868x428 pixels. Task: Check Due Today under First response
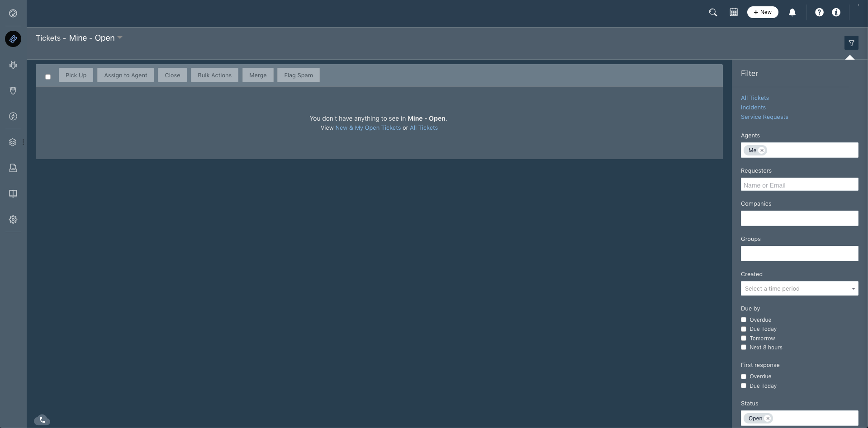pyautogui.click(x=743, y=386)
